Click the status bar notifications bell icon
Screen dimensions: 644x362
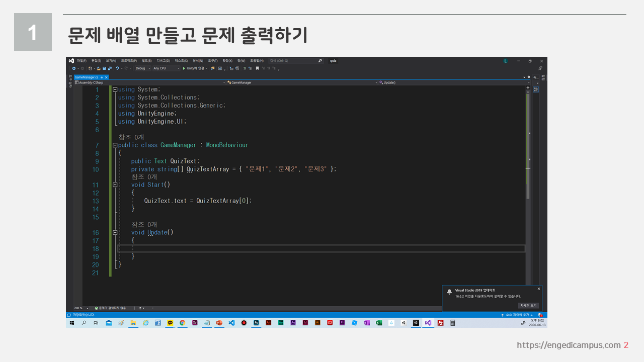[x=540, y=315]
